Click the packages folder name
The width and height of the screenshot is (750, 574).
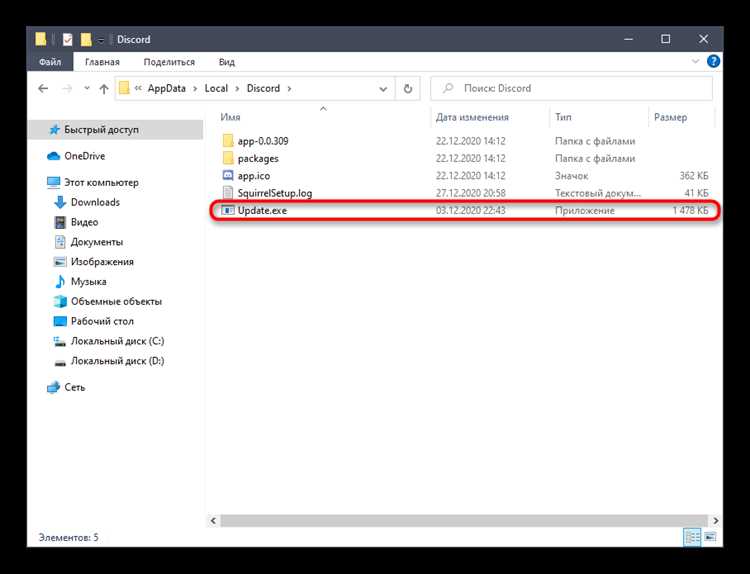click(258, 159)
